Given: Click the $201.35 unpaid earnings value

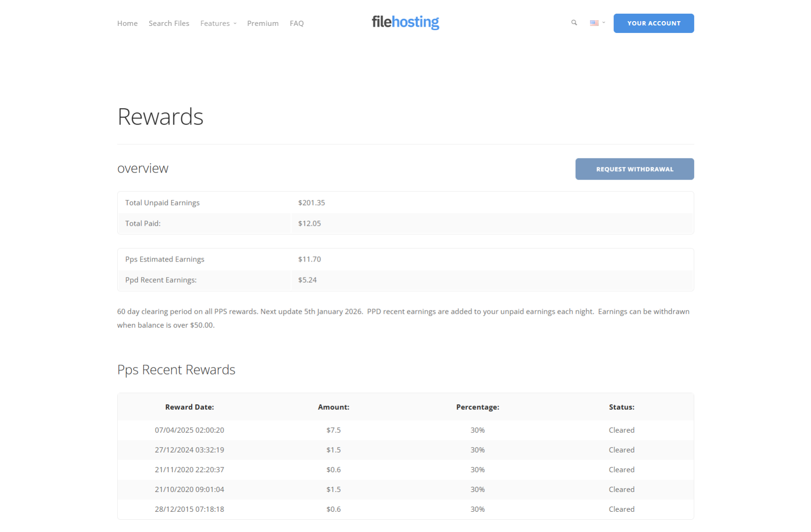Looking at the screenshot, I should [311, 203].
